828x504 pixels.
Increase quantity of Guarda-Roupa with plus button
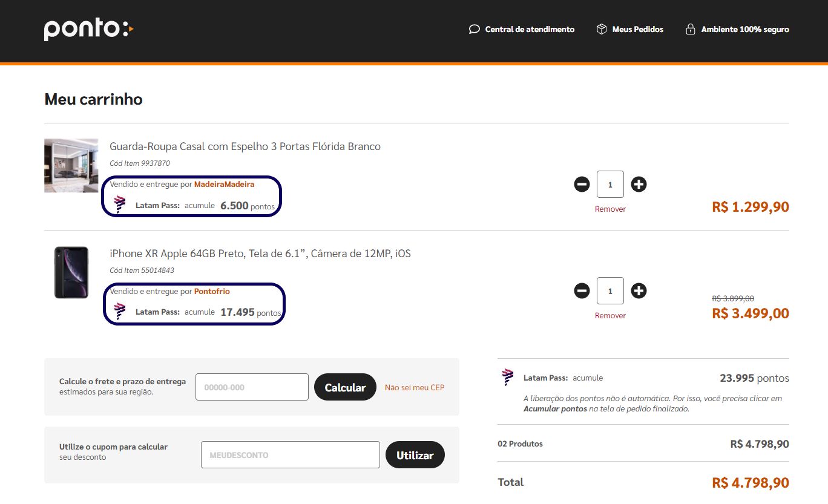639,185
